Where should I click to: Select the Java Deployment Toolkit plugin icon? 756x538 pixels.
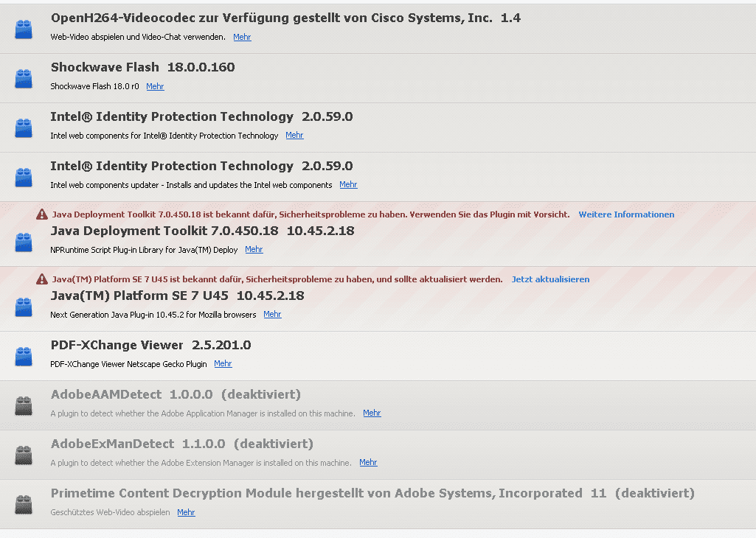(23, 242)
